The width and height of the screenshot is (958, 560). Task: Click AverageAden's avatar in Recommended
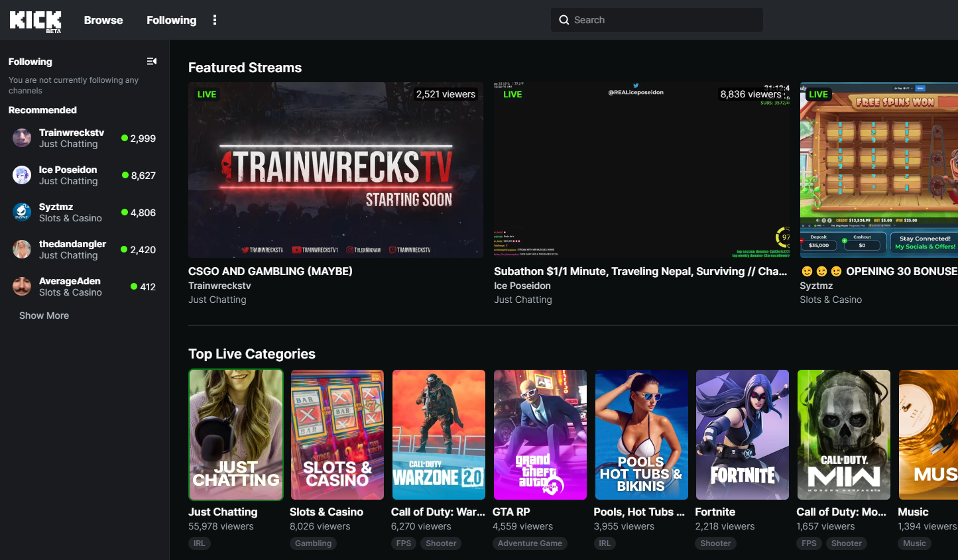[x=22, y=286]
